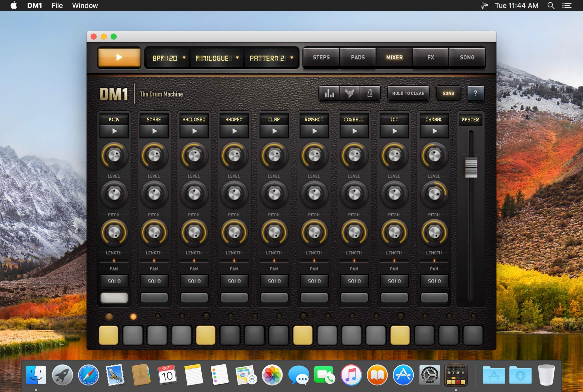
Task: Preview the COWBELL sound play button
Action: point(354,131)
